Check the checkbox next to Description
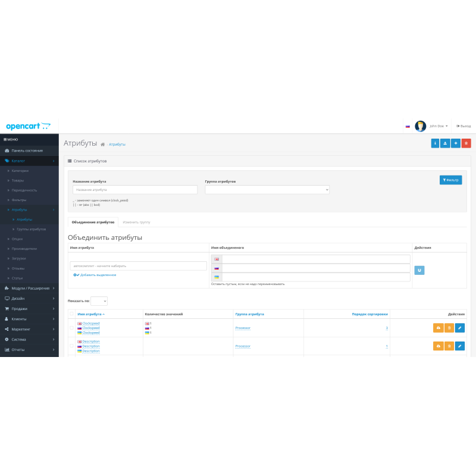The height and width of the screenshot is (476, 476). pos(71,345)
